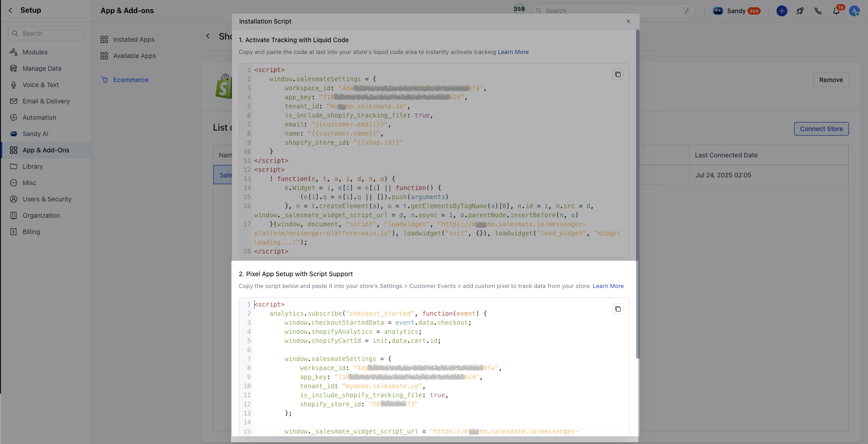The height and width of the screenshot is (444, 868).
Task: Open Library section
Action: [46, 166]
